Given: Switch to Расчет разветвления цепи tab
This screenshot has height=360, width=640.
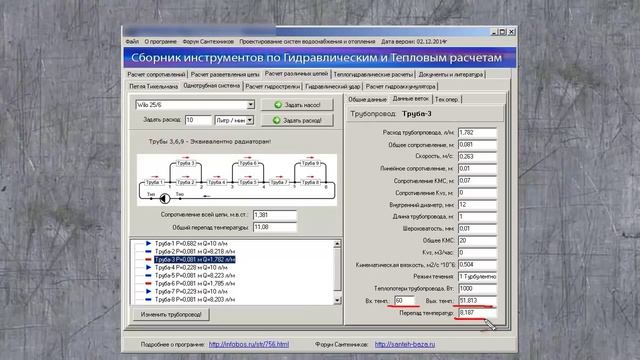Looking at the screenshot, I should pos(225,74).
